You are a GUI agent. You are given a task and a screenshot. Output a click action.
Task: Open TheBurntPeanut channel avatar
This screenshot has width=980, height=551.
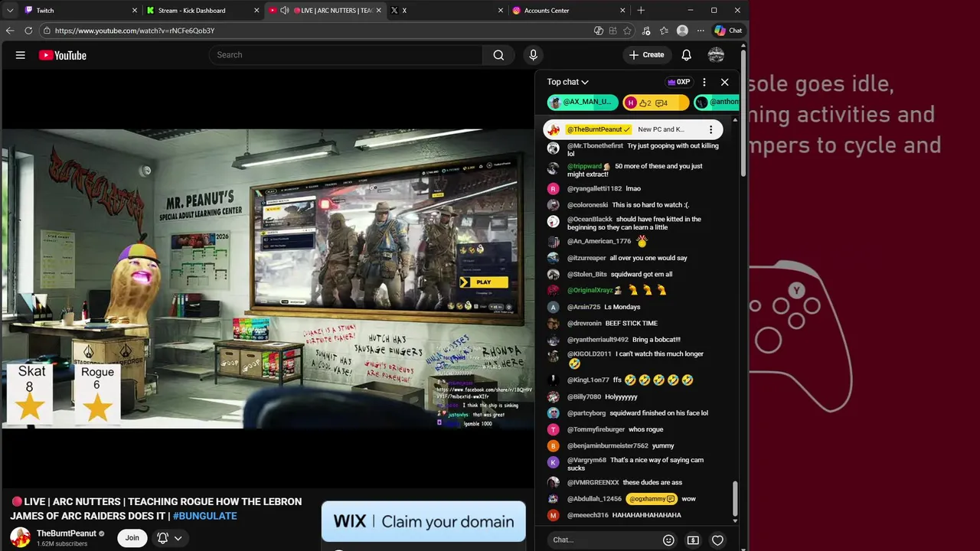(x=20, y=538)
